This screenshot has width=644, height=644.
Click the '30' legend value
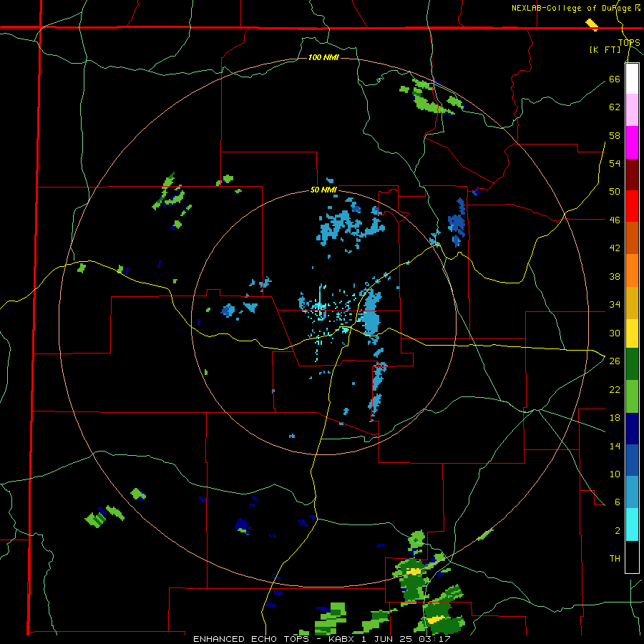(615, 333)
